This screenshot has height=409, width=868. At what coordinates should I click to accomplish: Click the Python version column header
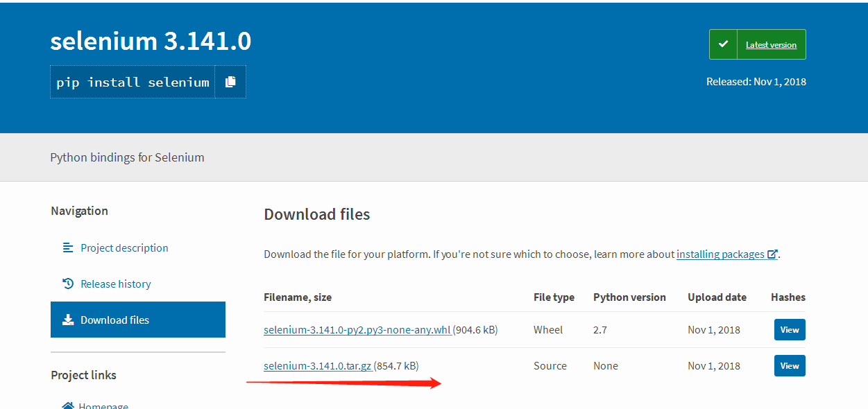pos(629,297)
